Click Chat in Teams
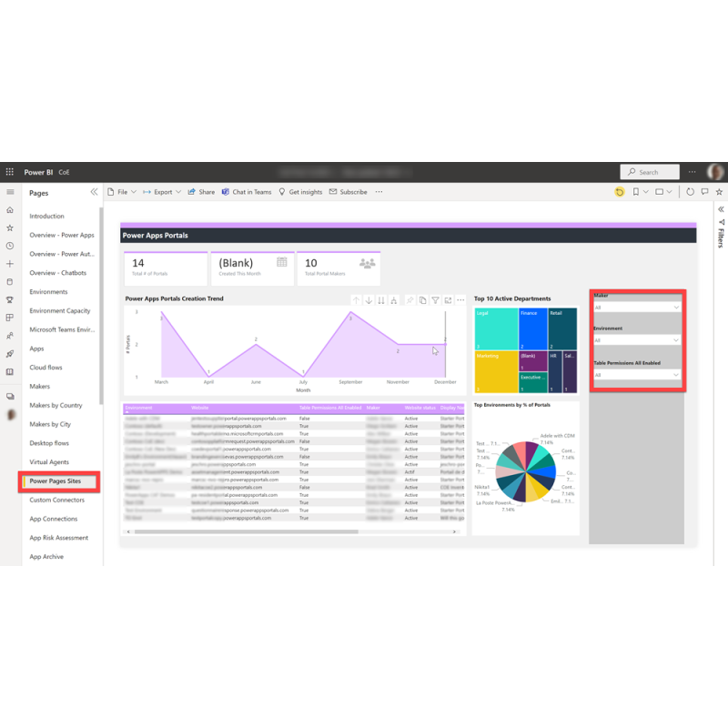Viewport: 728px width, 728px height. click(x=247, y=192)
